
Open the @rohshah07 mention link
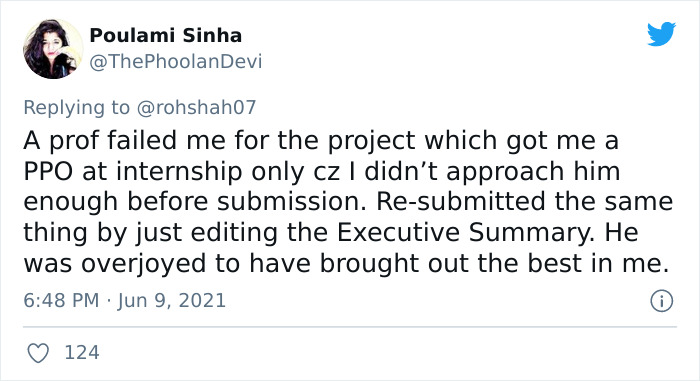196,107
